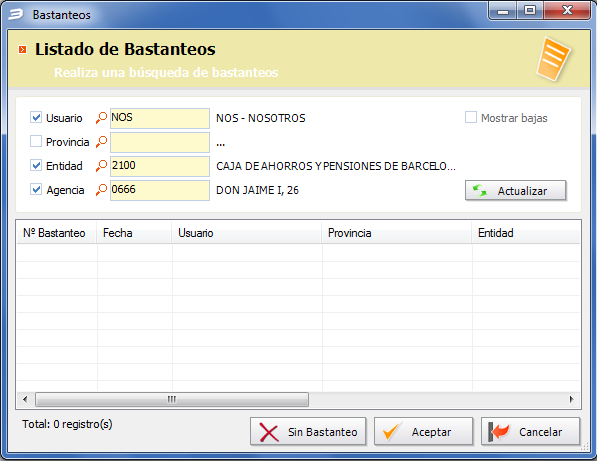This screenshot has width=597, height=461.
Task: Click the Entidad search magnifier icon
Action: pos(101,166)
